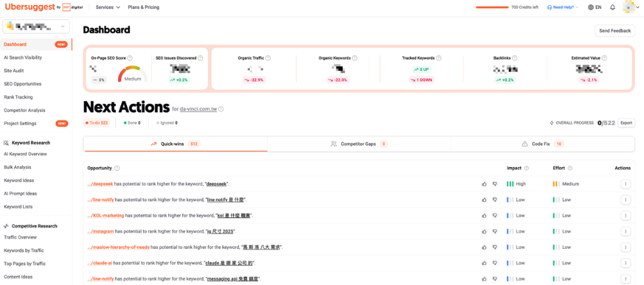The image size is (644, 285).
Task: Click the globe language icon
Action: click(x=591, y=7)
